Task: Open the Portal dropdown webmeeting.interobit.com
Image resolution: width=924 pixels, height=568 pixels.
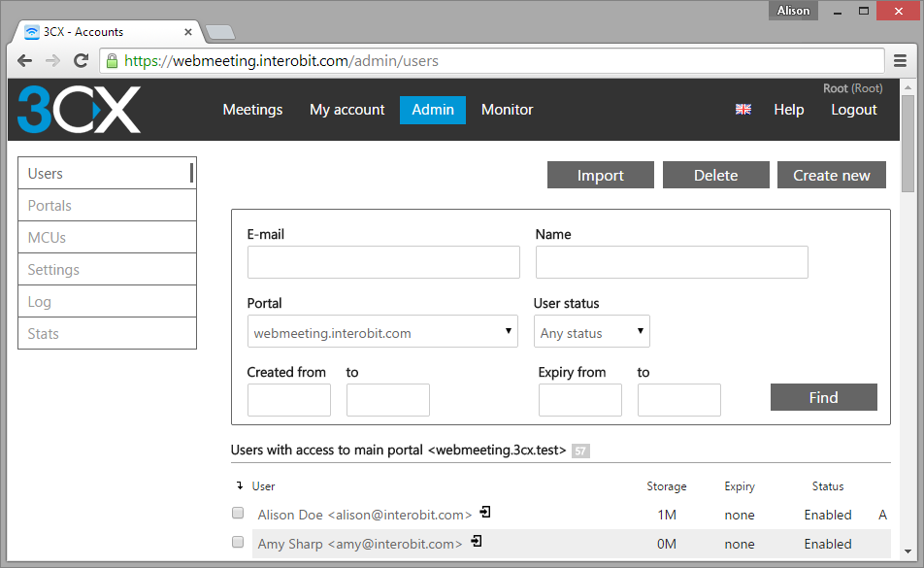Action: point(382,331)
